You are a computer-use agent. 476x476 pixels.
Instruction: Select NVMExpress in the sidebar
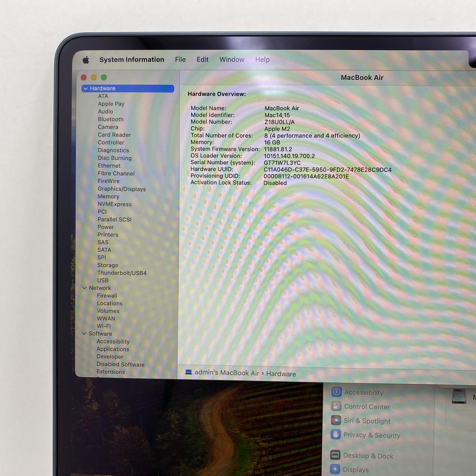pyautogui.click(x=115, y=204)
